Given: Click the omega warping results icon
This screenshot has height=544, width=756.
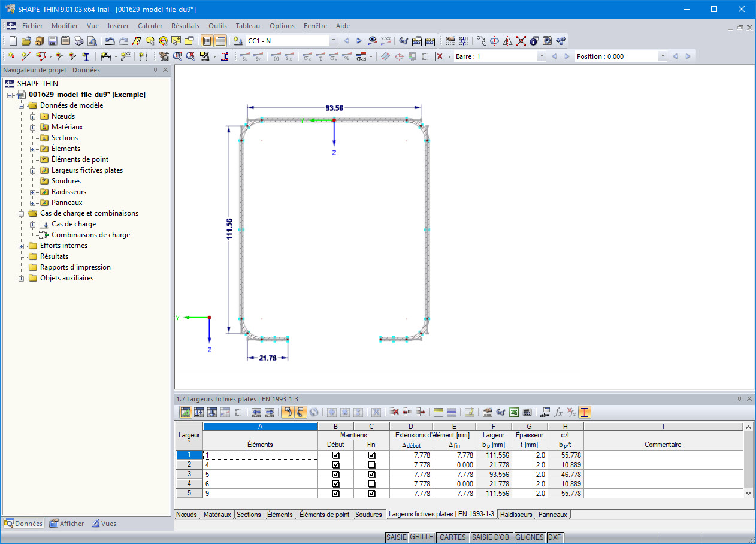Looking at the screenshot, I should click(x=276, y=56).
